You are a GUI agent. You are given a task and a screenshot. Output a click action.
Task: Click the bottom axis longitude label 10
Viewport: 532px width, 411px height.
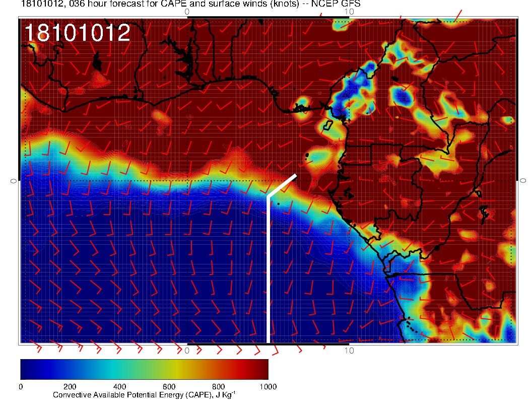349,351
